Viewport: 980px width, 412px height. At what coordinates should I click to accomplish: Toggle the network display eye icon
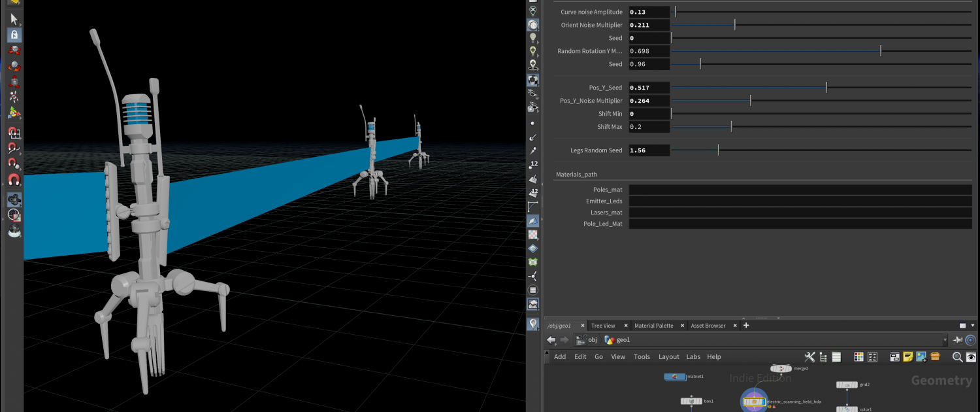[971, 357]
